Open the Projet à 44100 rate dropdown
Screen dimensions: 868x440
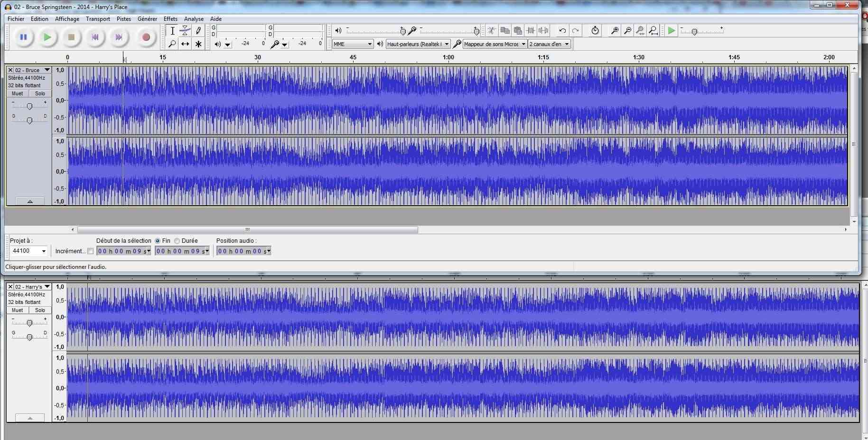29,251
